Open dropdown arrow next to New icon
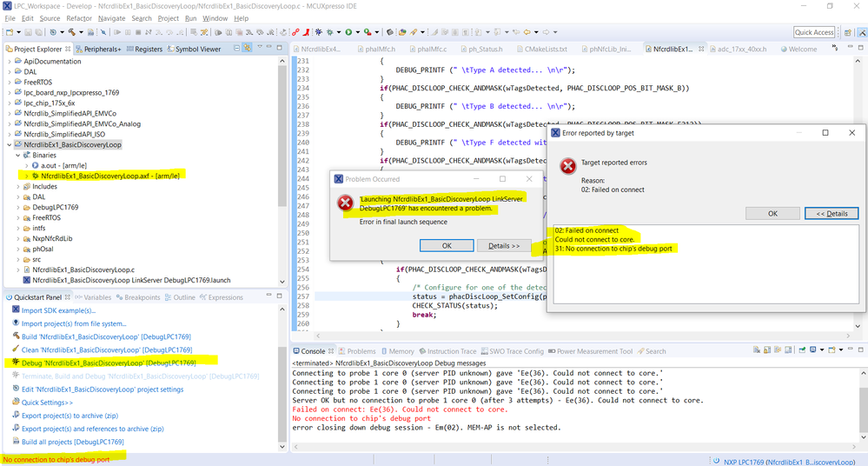Viewport: 868px width, 466px height. 18,32
